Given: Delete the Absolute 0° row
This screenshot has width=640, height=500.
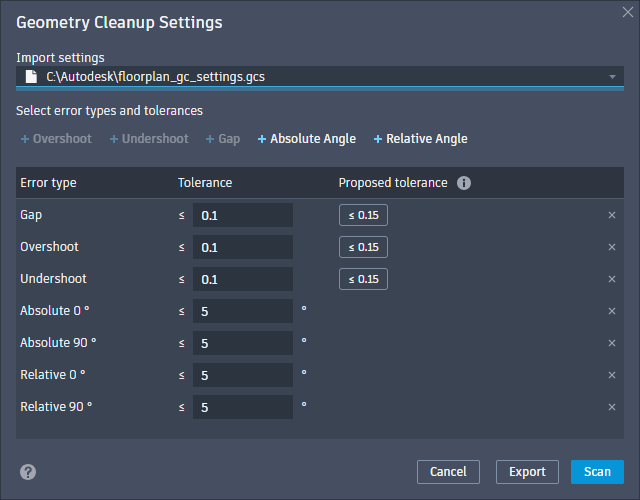Looking at the screenshot, I should click(612, 311).
